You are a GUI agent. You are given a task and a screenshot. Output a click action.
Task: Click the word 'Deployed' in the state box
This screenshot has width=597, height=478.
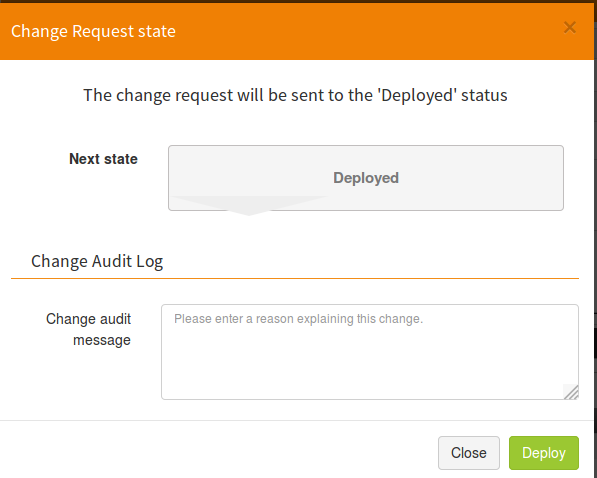(366, 178)
